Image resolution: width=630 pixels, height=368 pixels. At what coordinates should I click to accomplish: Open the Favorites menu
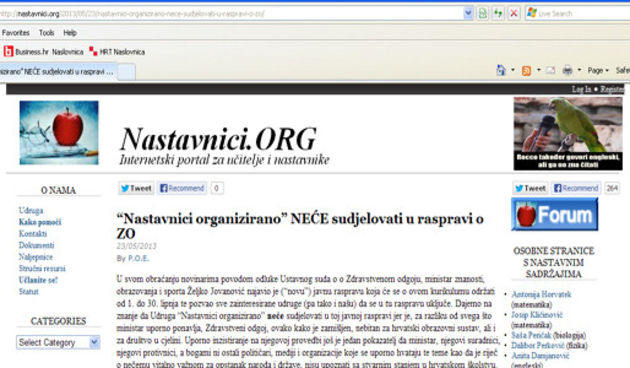pos(16,33)
